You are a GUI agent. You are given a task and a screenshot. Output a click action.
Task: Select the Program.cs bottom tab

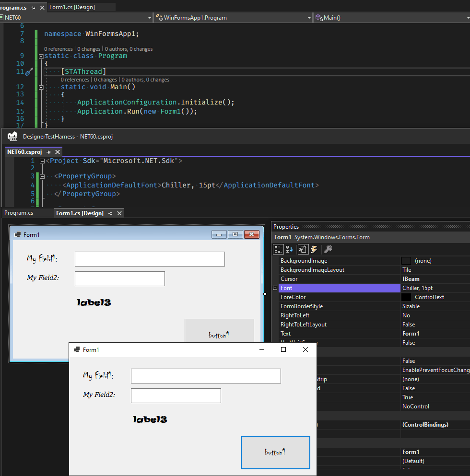tap(18, 213)
